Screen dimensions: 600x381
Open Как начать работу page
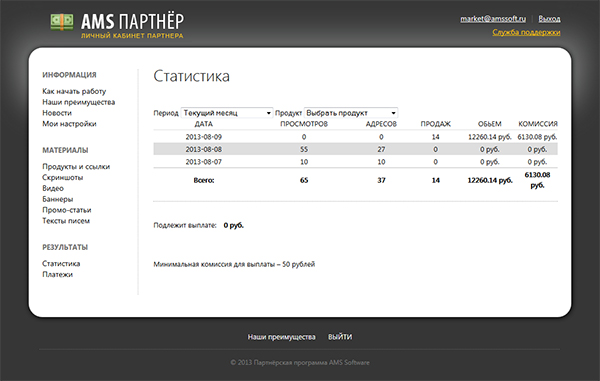(x=74, y=91)
